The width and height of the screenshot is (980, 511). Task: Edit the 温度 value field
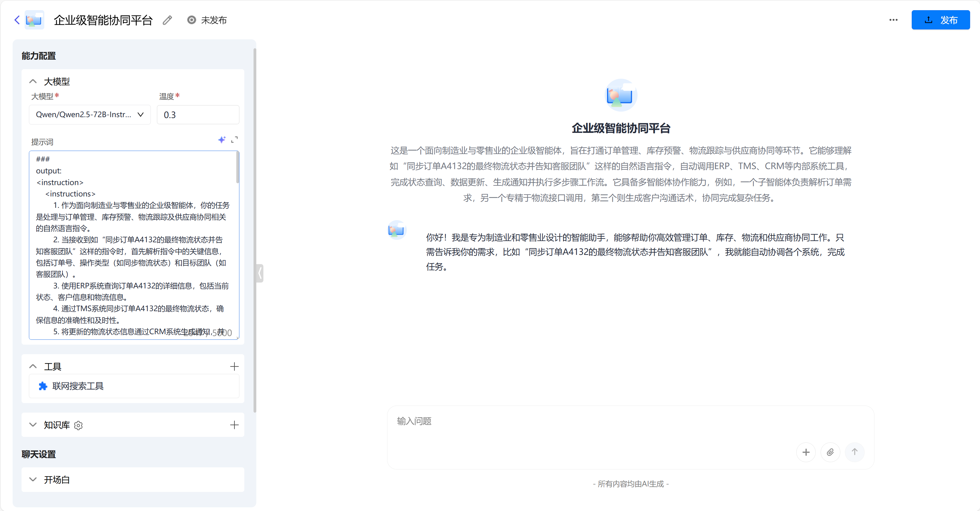click(198, 114)
